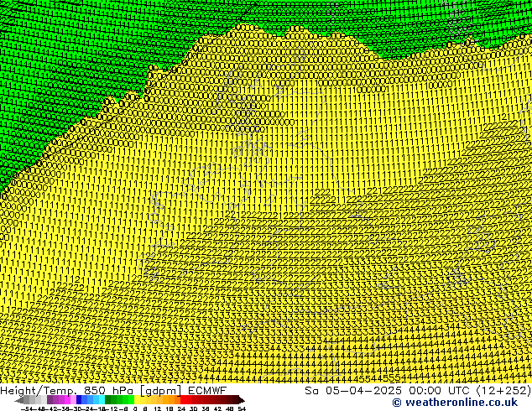The image size is (532, 411).
Task: Pick the first bright red legend segment
Action: pyautogui.click(x=183, y=399)
